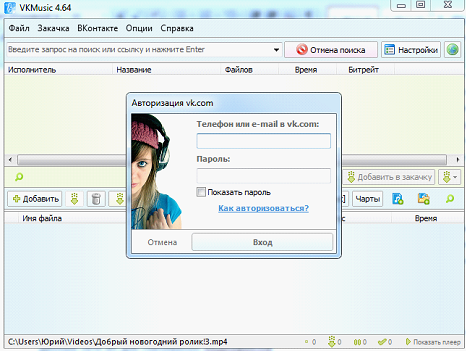Click right arrow of horizontal scrollbar
The height and width of the screenshot is (362, 466).
coord(457,160)
